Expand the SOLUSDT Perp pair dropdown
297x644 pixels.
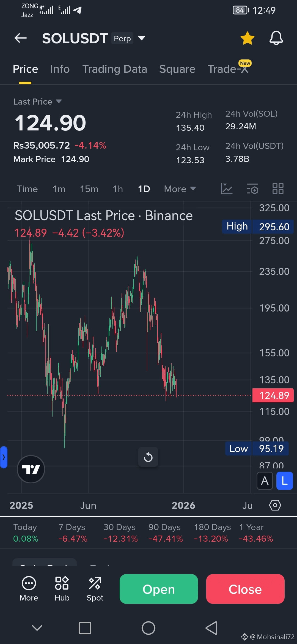click(141, 38)
